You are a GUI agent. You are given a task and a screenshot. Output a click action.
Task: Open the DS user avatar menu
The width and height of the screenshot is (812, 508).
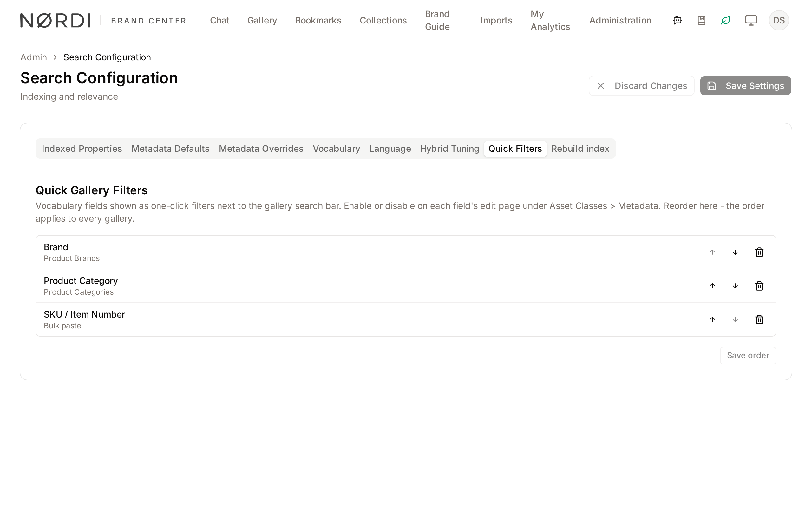point(778,20)
